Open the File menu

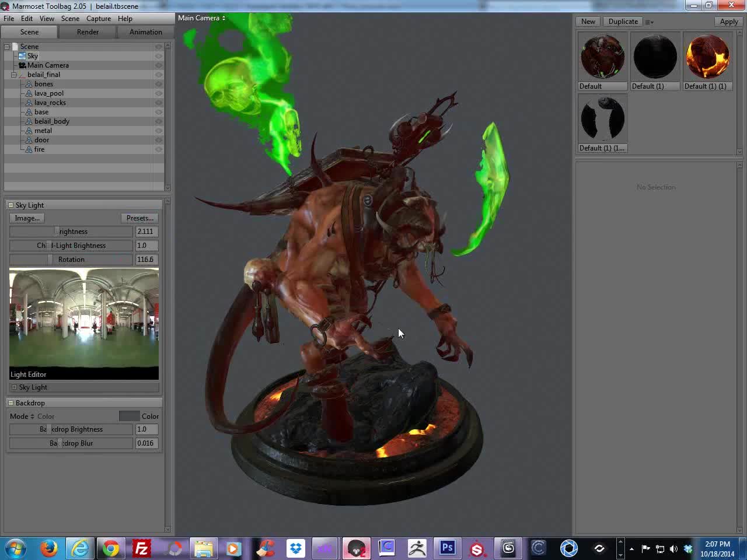point(9,19)
